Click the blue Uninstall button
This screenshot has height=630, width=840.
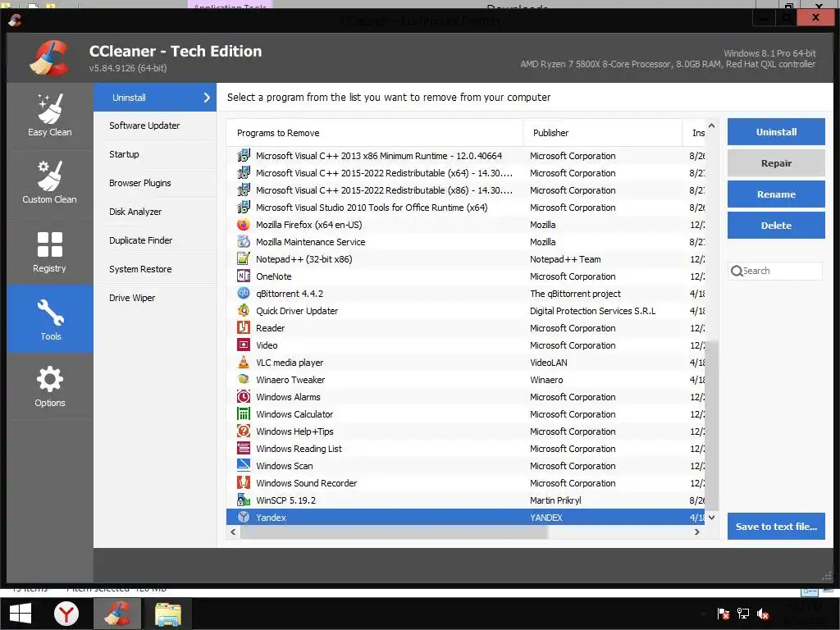(776, 132)
